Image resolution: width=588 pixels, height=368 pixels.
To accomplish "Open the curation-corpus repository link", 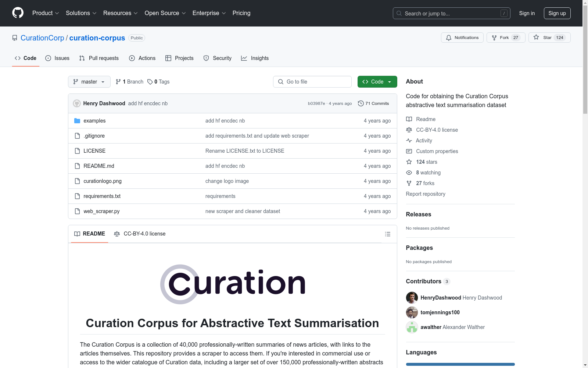I will (x=97, y=38).
